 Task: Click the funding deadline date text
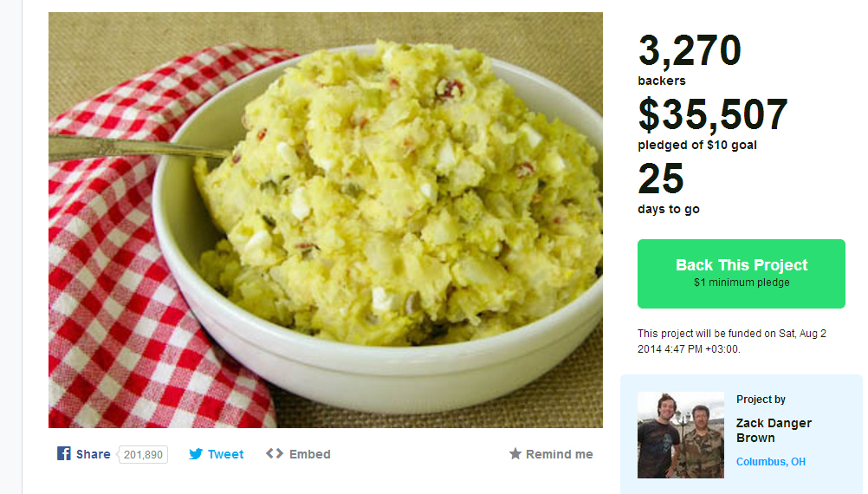tap(732, 341)
